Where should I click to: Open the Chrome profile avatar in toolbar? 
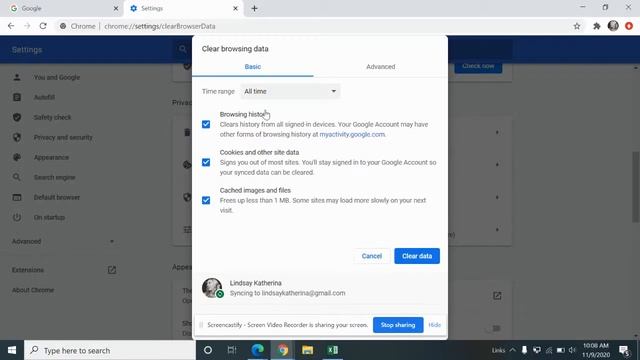(x=613, y=26)
